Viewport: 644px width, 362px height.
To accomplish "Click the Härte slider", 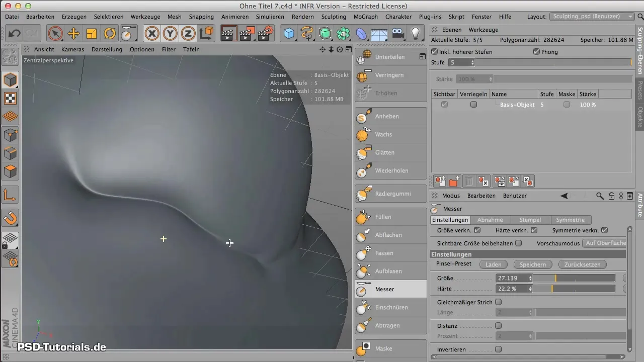I will click(x=574, y=289).
